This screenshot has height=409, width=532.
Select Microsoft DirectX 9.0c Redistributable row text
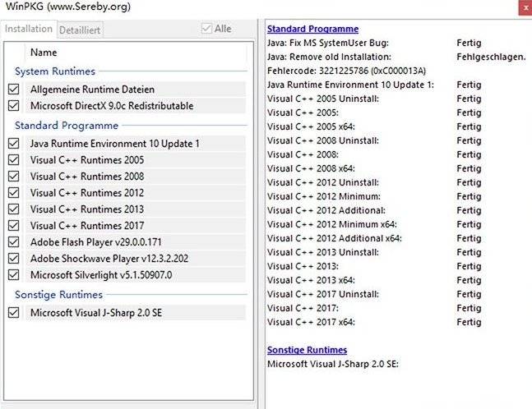[x=112, y=106]
